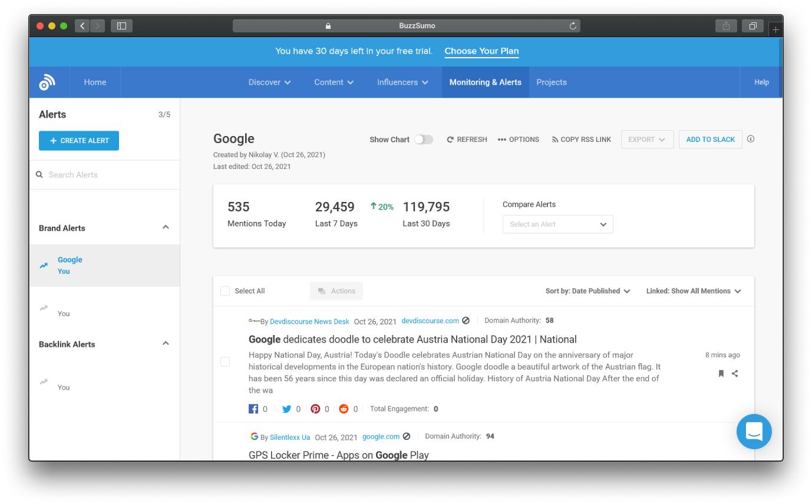Click the Safari back arrow

[82, 26]
